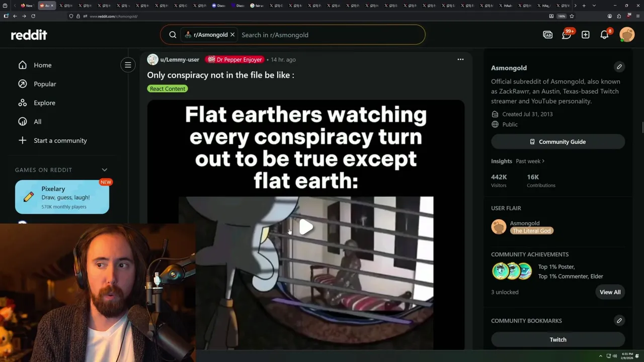
Task: Bookmark this page with star icon
Action: [x=572, y=16]
